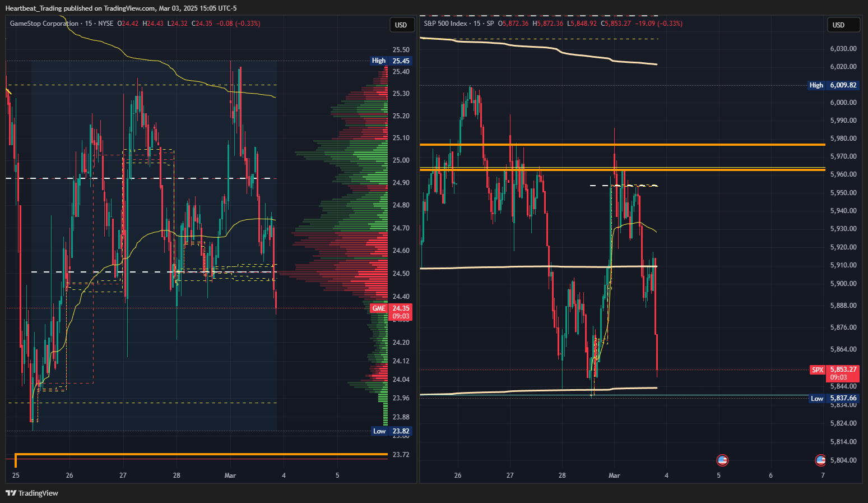
Task: Click the C24.35 close value in GameStop header
Action: click(x=202, y=24)
